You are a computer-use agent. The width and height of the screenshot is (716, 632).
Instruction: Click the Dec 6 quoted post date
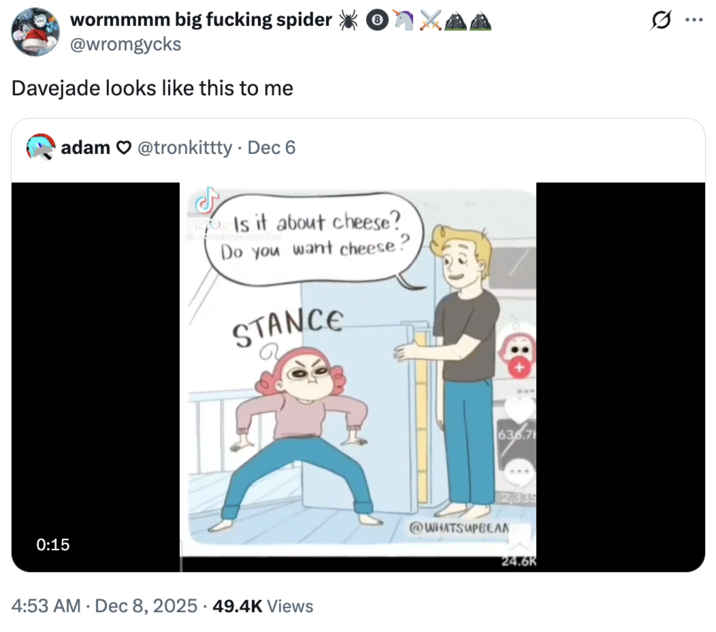pyautogui.click(x=271, y=148)
